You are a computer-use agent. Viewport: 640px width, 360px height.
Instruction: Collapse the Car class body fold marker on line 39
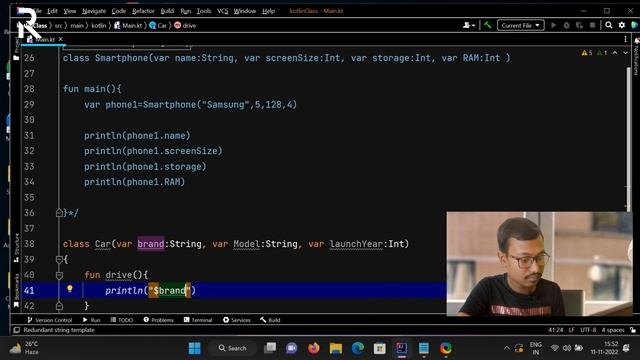click(x=59, y=259)
